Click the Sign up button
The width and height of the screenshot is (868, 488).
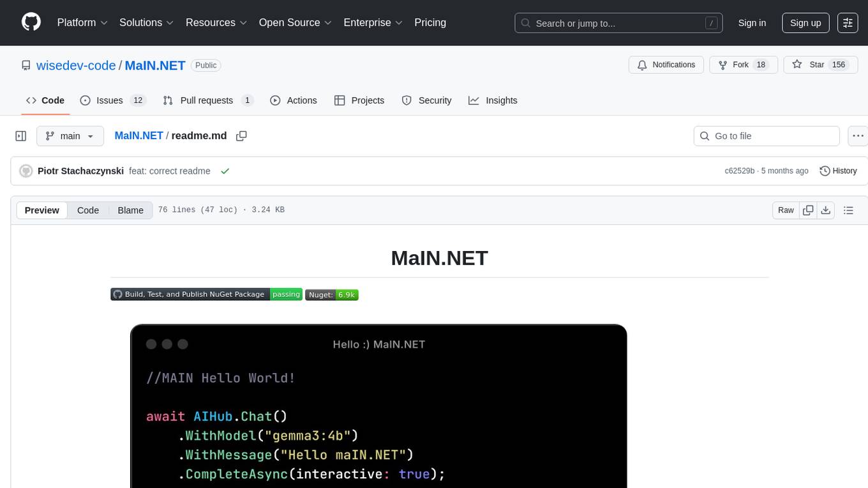(x=805, y=23)
